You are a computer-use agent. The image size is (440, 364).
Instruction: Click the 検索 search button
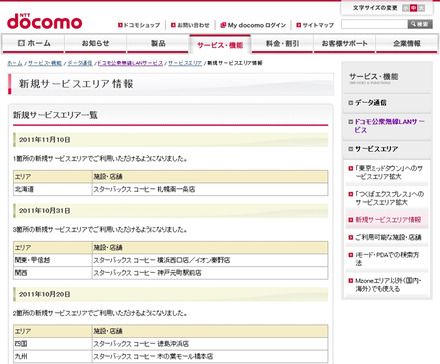tap(420, 24)
